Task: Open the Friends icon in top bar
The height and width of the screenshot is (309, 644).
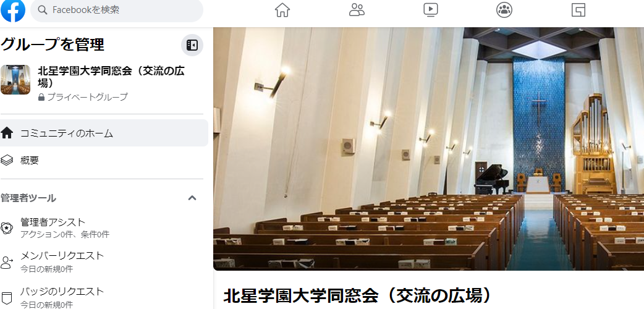Action: (x=357, y=10)
